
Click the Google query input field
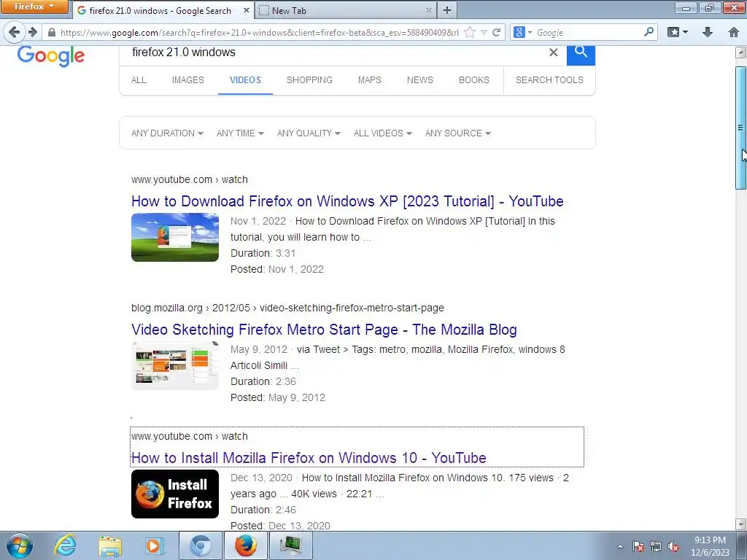click(333, 52)
